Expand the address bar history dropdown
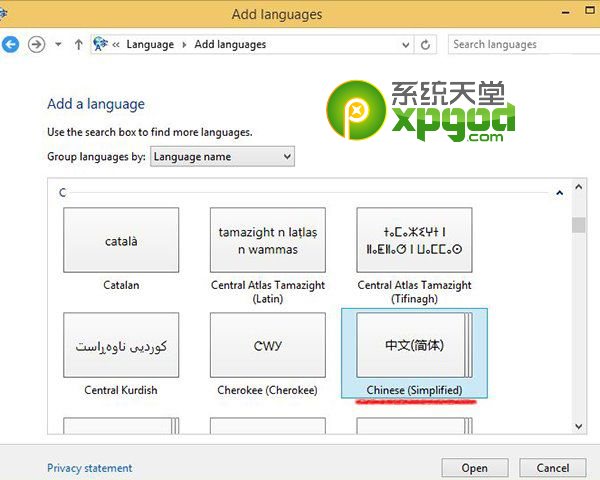The image size is (600, 480). click(405, 45)
